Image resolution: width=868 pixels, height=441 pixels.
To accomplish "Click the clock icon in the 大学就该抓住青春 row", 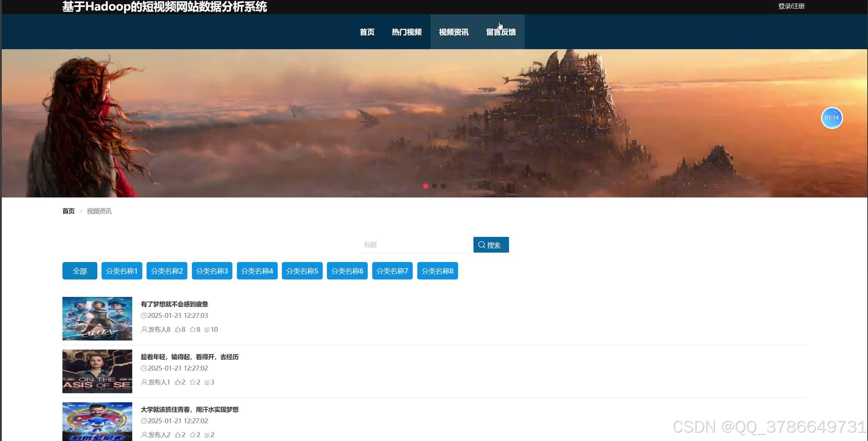I will (144, 421).
